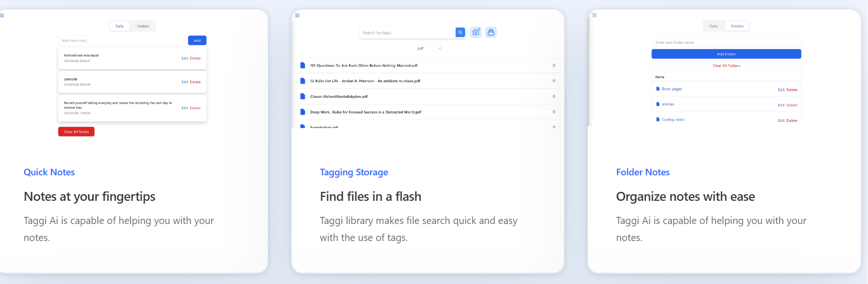This screenshot has width=868, height=284.
Task: Click the Quick Notes heading
Action: click(49, 172)
